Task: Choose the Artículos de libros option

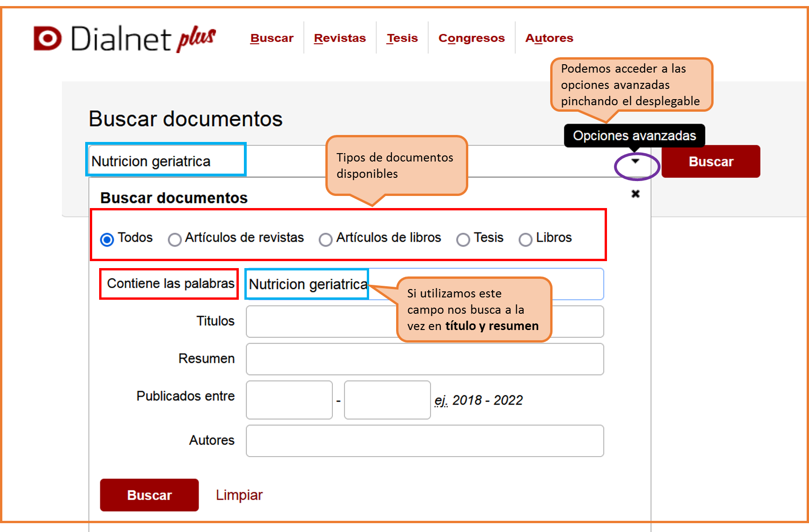Action: pos(325,239)
